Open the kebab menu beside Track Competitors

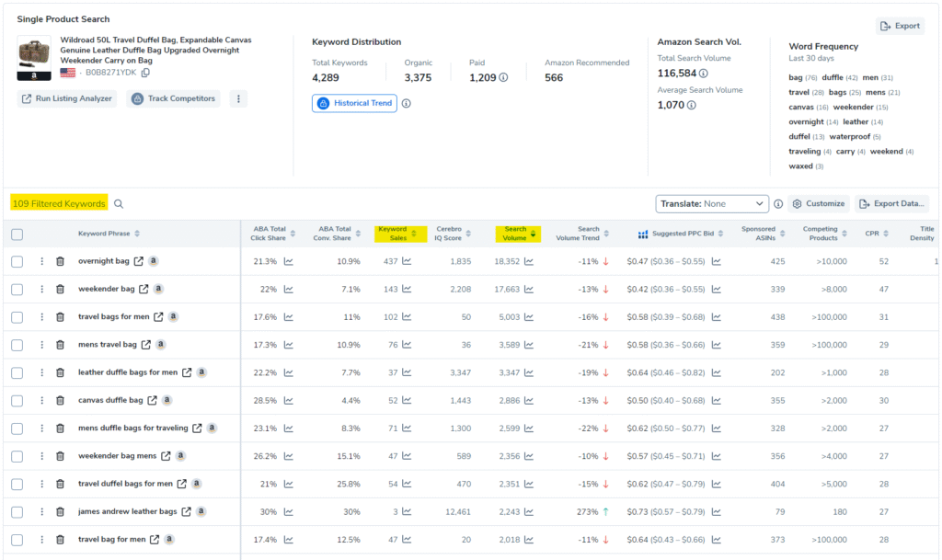pyautogui.click(x=238, y=98)
